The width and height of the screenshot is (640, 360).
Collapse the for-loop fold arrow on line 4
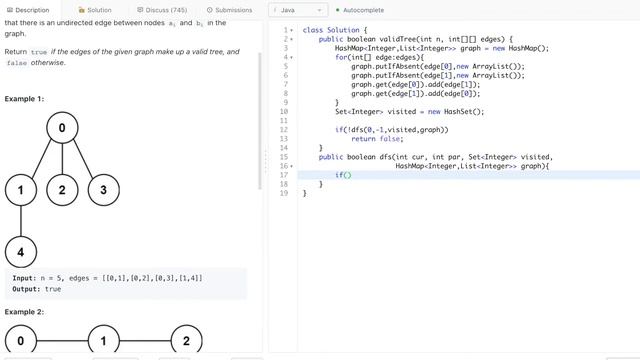[291, 57]
